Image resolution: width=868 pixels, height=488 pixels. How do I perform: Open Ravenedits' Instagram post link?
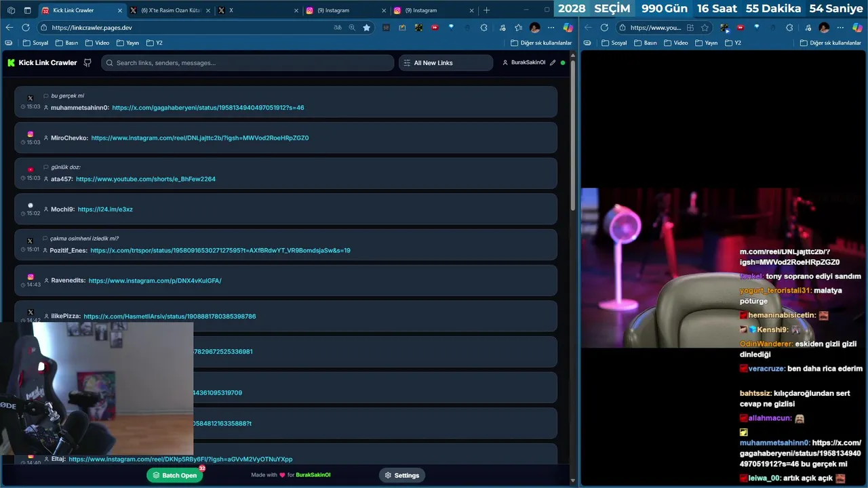155,281
